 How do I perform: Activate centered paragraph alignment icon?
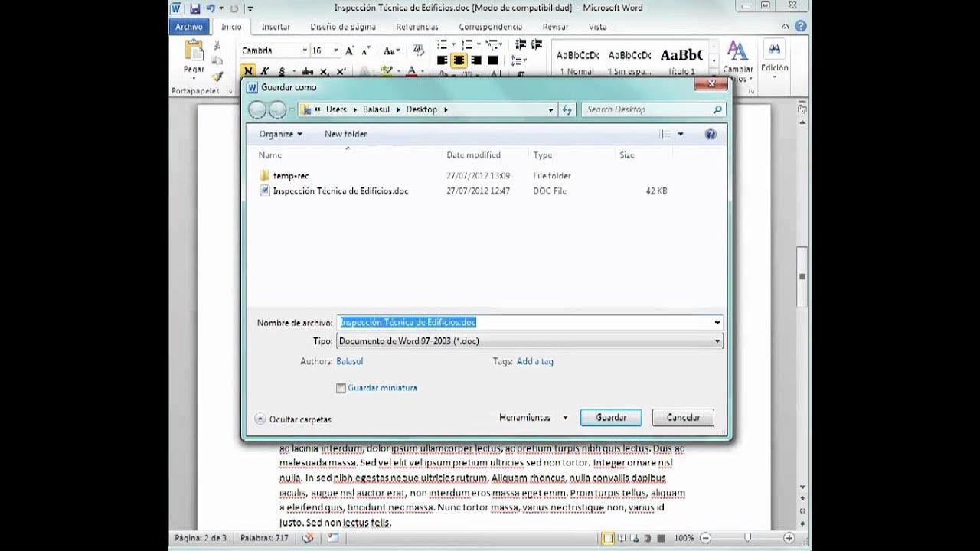[x=457, y=59]
